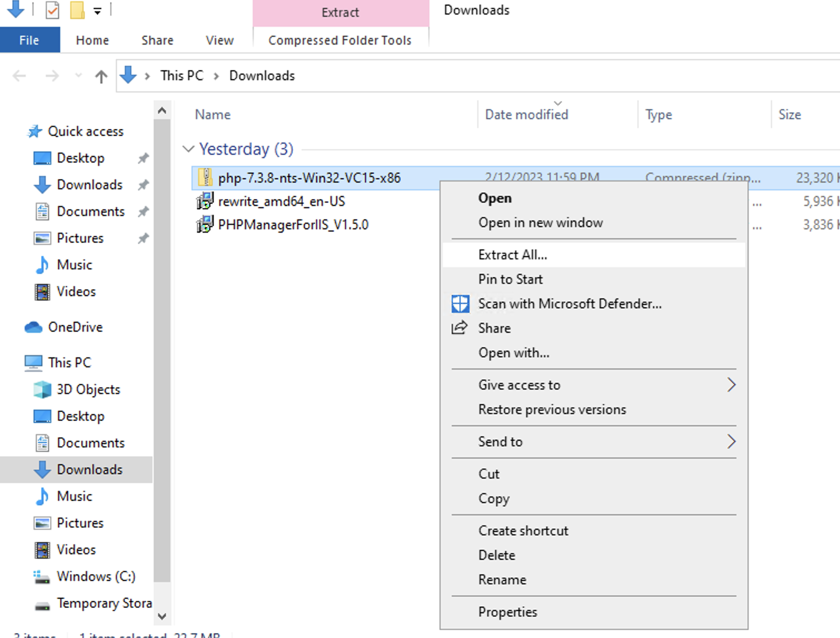Click the chevron before This PC in address bar
Screen dimensions: 840x638
[x=147, y=76]
